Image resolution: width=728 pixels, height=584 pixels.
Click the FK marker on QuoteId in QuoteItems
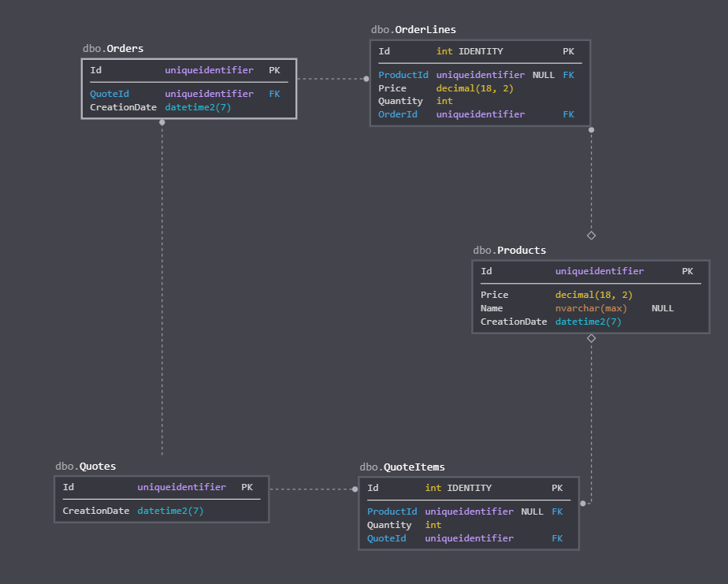point(557,538)
